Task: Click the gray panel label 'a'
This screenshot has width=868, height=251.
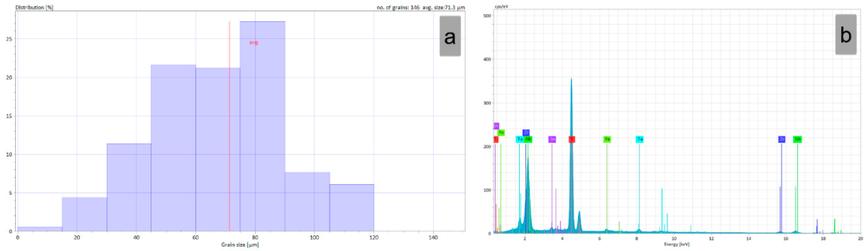Action: [x=450, y=36]
